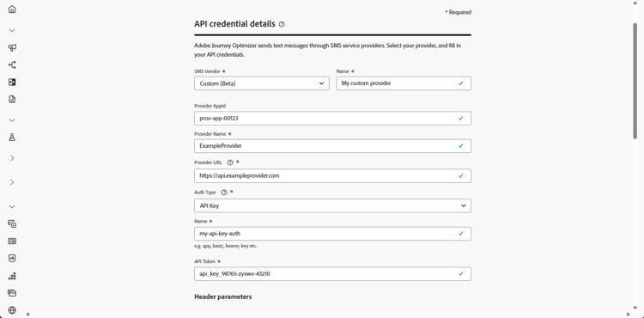Viewport: 644px width, 318px height.
Task: Click the Name field reading My custom provider
Action: tap(404, 83)
